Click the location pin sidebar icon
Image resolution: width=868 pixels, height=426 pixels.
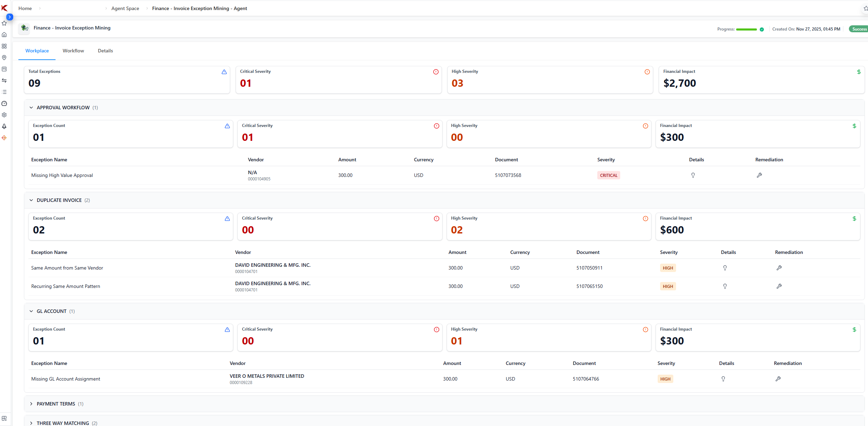(4, 58)
